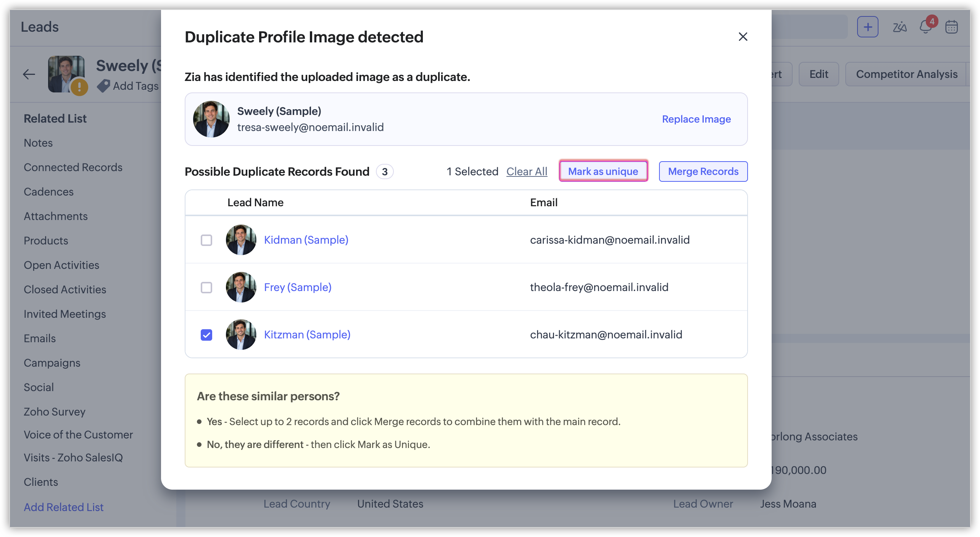The height and width of the screenshot is (537, 980).
Task: Click Sweely profile photo in dialog
Action: pyautogui.click(x=211, y=119)
